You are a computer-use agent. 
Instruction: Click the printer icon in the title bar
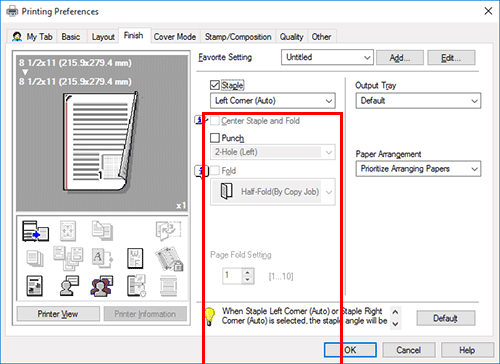pyautogui.click(x=12, y=11)
